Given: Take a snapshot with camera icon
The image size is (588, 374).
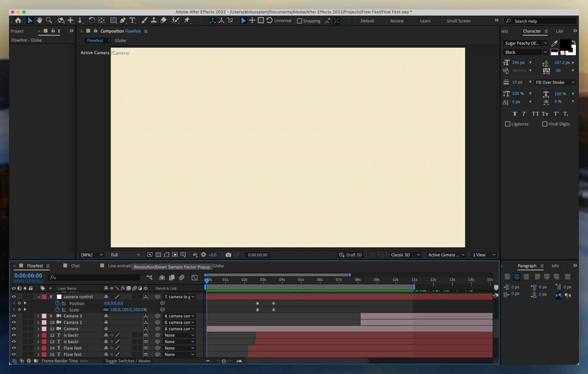Looking at the screenshot, I should point(228,255).
